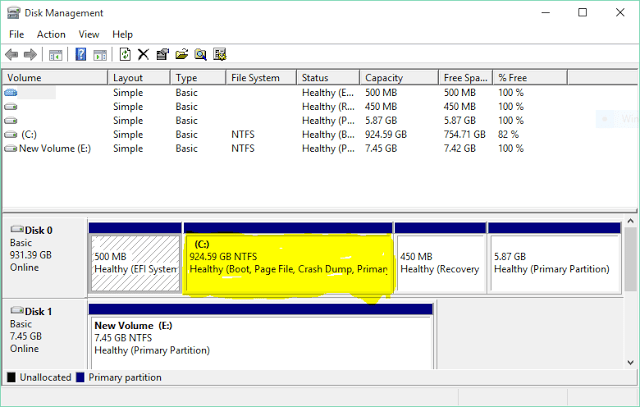Click the open folder toolbar icon
The image size is (640, 407).
coord(182,54)
